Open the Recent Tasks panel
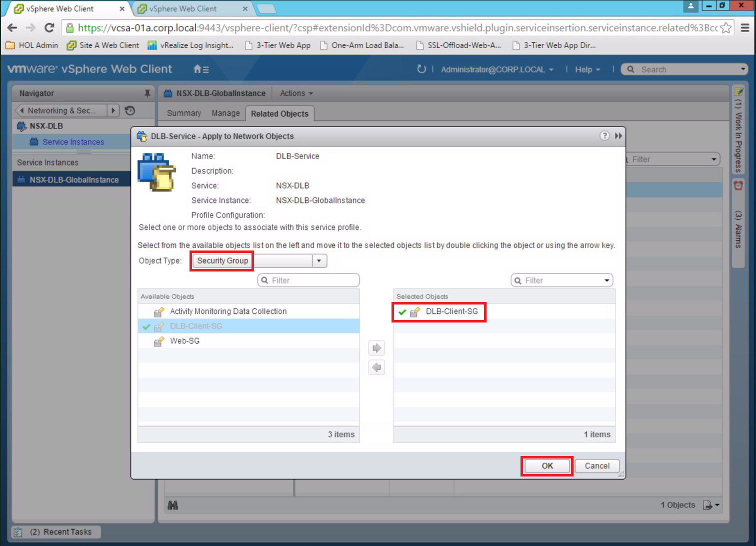 [x=56, y=532]
